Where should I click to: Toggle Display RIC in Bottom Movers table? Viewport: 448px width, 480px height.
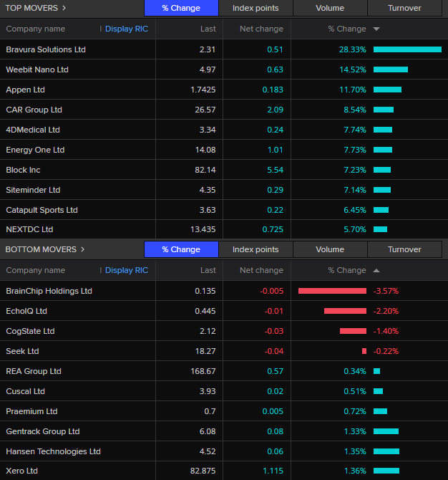pos(126,271)
